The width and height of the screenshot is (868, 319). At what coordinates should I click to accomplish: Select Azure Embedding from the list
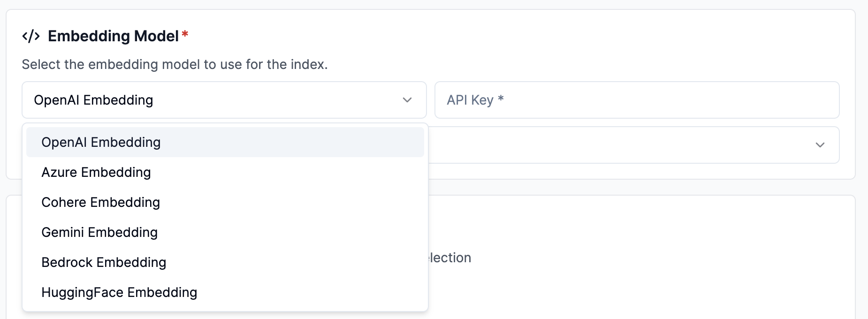(x=96, y=172)
